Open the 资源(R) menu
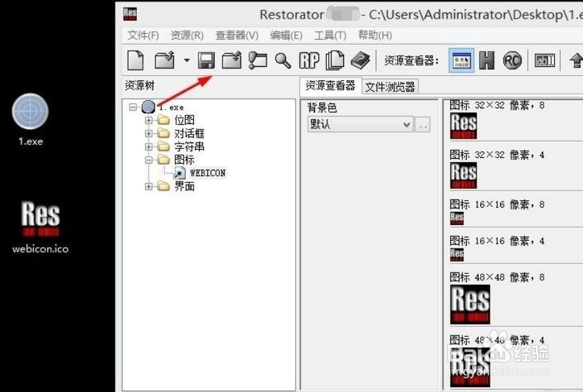The height and width of the screenshot is (392, 583). tap(187, 35)
